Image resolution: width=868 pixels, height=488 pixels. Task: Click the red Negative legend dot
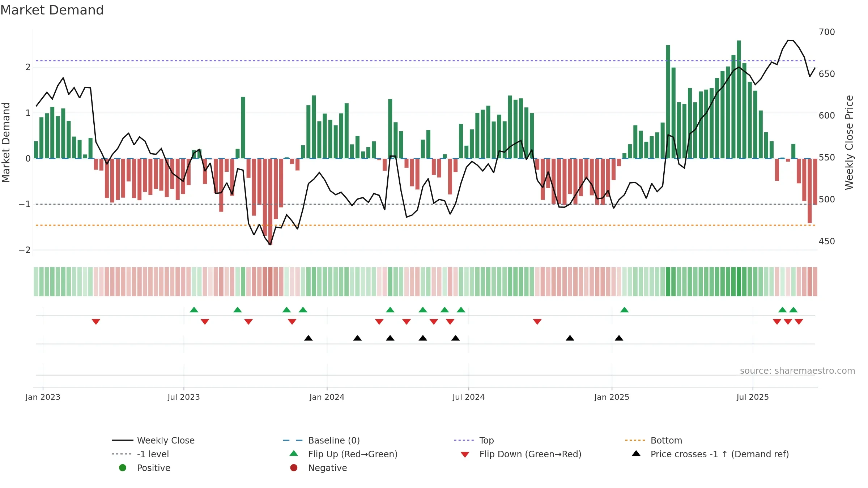tap(294, 468)
